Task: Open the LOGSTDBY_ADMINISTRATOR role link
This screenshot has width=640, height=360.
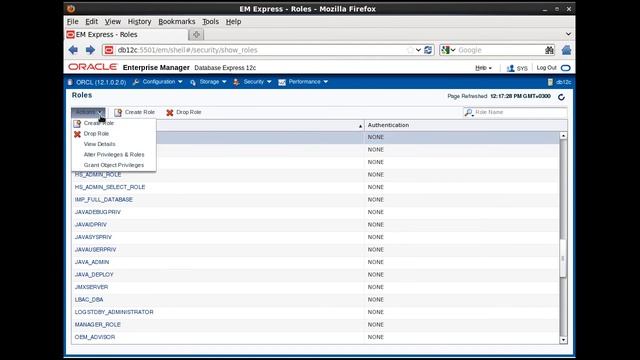Action: point(114,312)
